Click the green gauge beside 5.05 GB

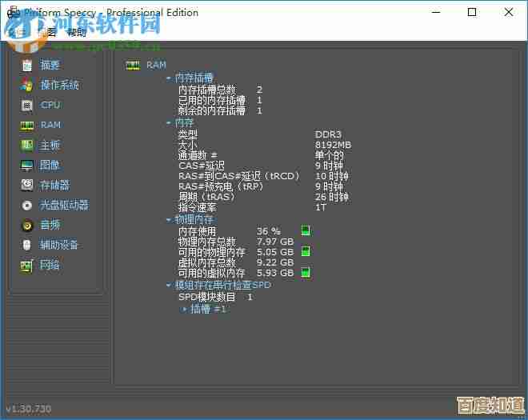click(306, 251)
